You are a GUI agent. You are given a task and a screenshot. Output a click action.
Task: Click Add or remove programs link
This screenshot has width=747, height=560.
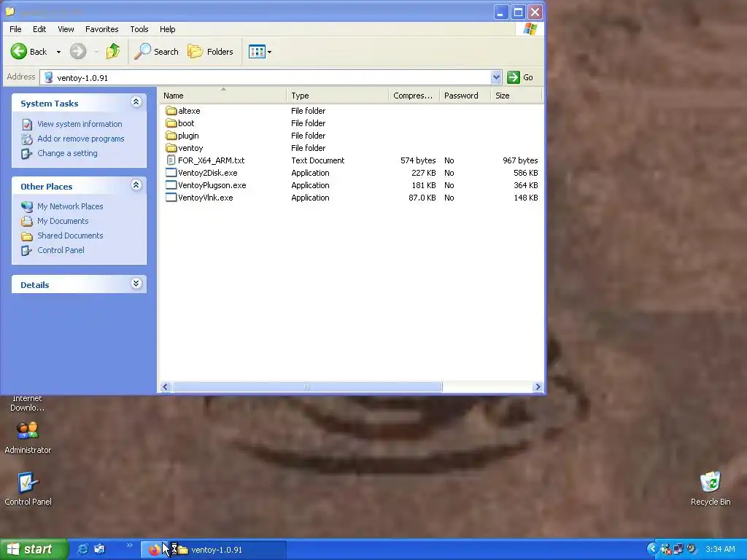point(80,139)
